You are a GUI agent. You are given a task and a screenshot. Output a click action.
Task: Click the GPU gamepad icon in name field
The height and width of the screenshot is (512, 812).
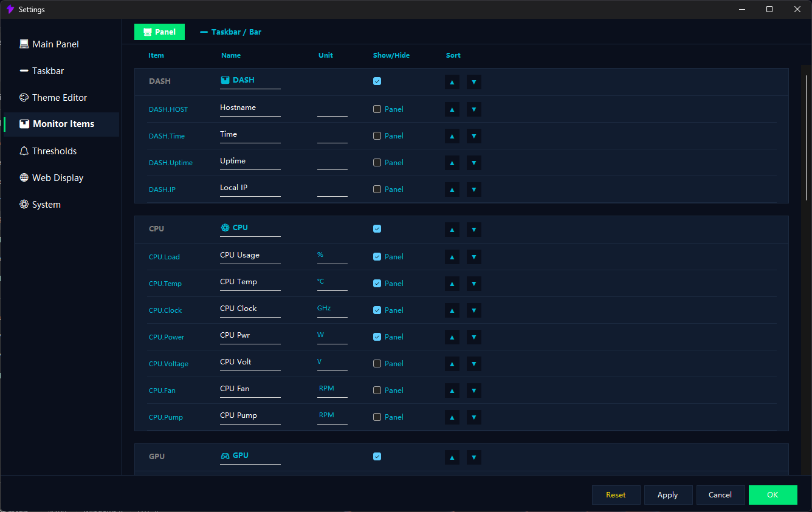pos(225,456)
